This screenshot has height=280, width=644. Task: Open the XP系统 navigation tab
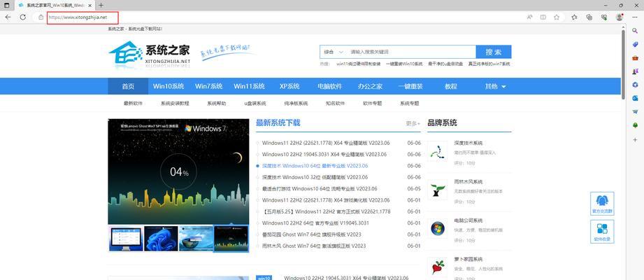(289, 86)
